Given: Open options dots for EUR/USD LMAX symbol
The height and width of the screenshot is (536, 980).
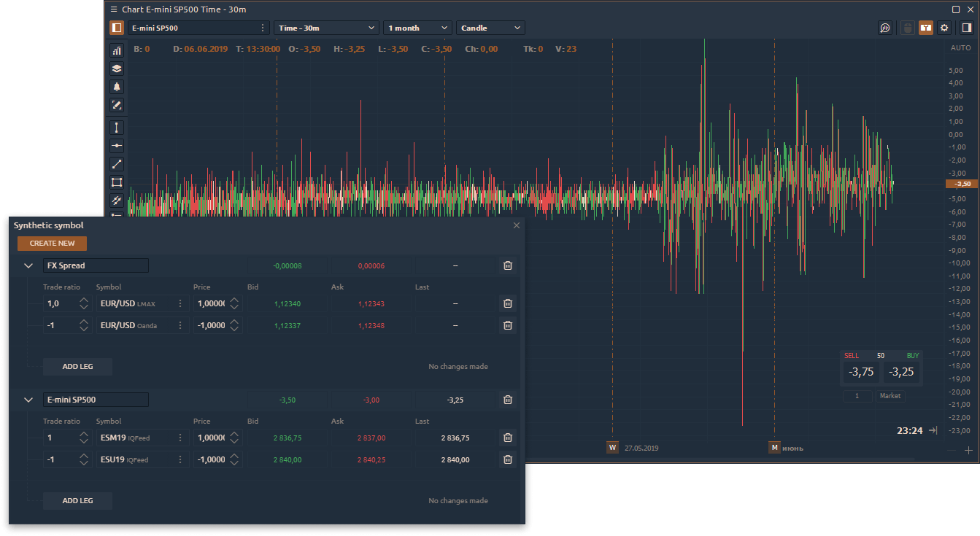Looking at the screenshot, I should coord(180,303).
